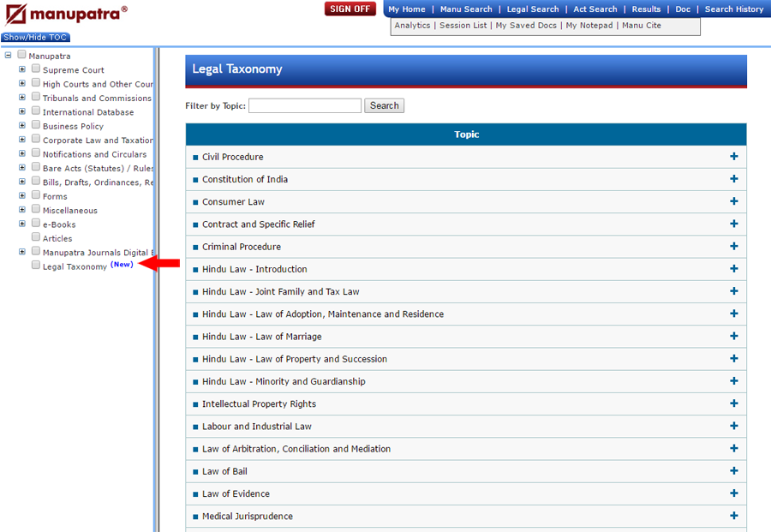This screenshot has width=771, height=532.
Task: Open the Session List link
Action: (x=463, y=26)
